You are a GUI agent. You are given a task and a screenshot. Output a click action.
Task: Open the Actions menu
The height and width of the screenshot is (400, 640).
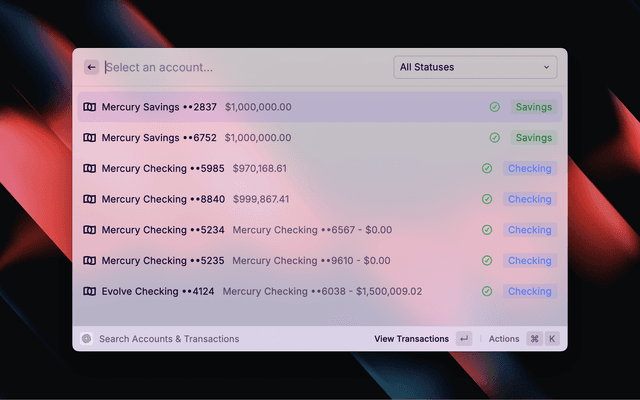coord(504,339)
